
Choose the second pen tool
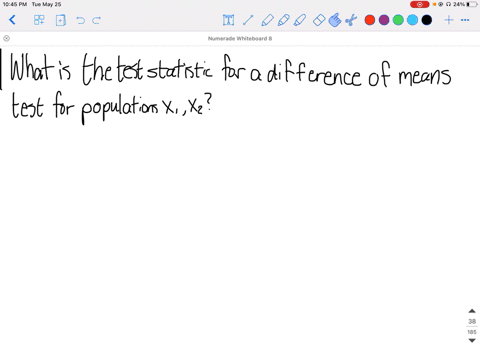pyautogui.click(x=283, y=20)
